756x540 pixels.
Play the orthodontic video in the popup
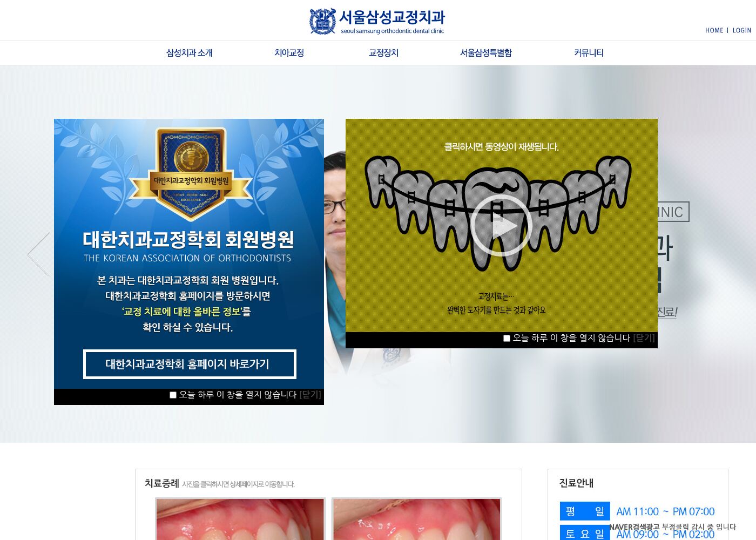501,226
